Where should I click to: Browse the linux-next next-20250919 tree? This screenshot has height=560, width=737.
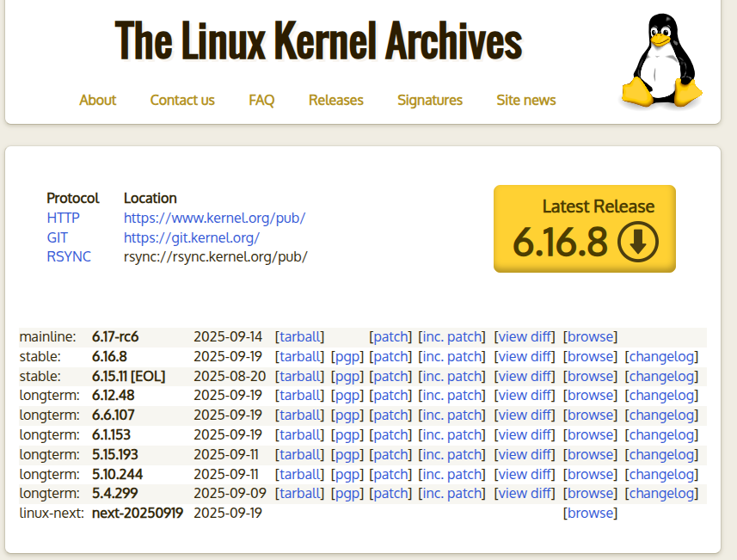(x=590, y=513)
